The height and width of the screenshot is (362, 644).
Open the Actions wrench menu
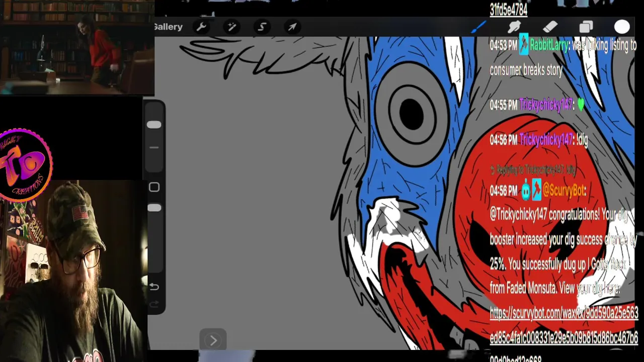coord(201,27)
